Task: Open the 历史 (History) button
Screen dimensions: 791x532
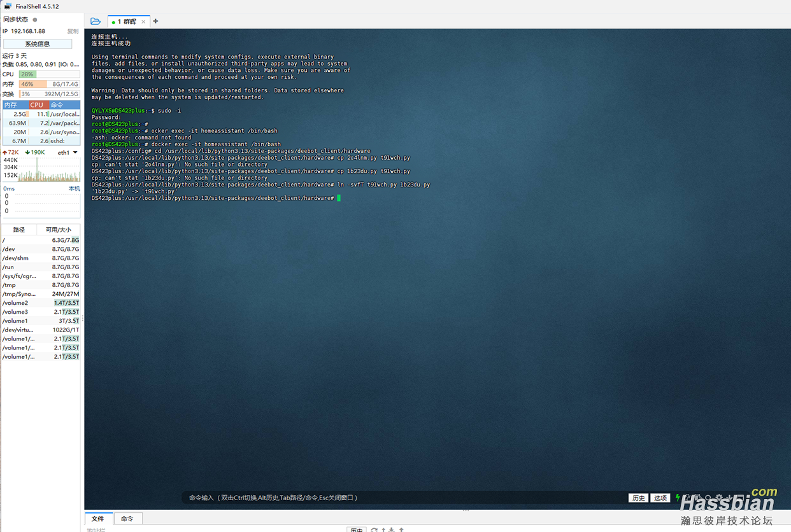Action: (639, 498)
